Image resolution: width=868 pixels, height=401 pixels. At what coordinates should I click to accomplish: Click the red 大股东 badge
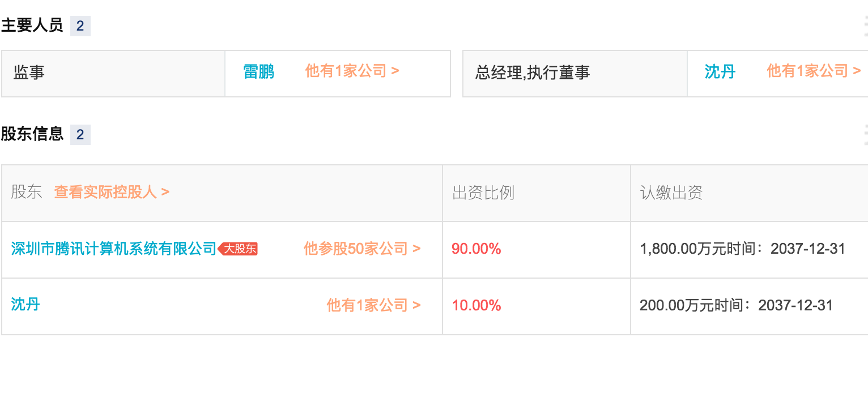[239, 249]
